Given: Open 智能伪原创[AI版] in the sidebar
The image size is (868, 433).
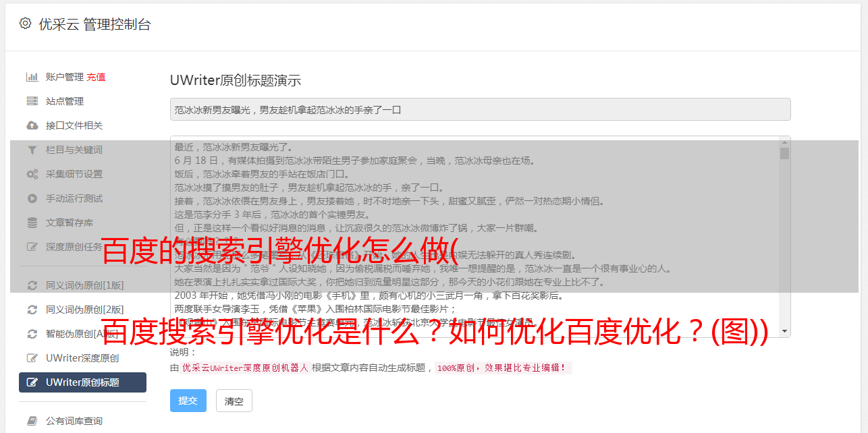Looking at the screenshot, I should (x=82, y=334).
